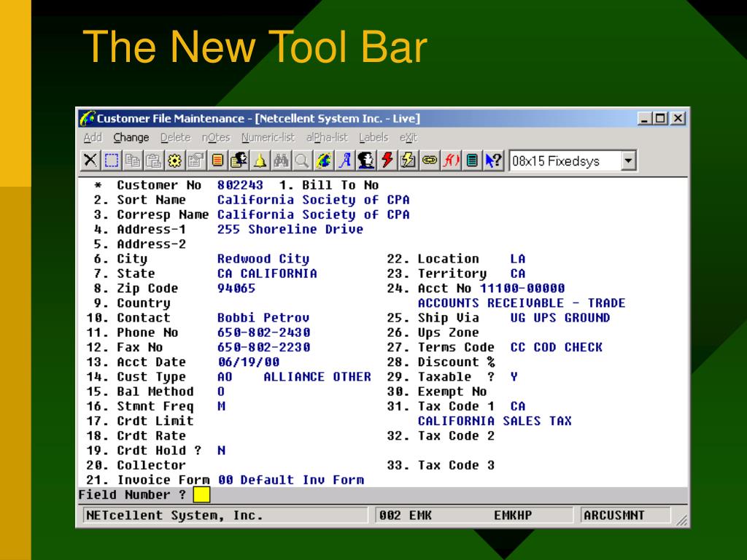Click the account date 06/19/00
Image resolution: width=747 pixels, height=560 pixels.
(x=249, y=362)
